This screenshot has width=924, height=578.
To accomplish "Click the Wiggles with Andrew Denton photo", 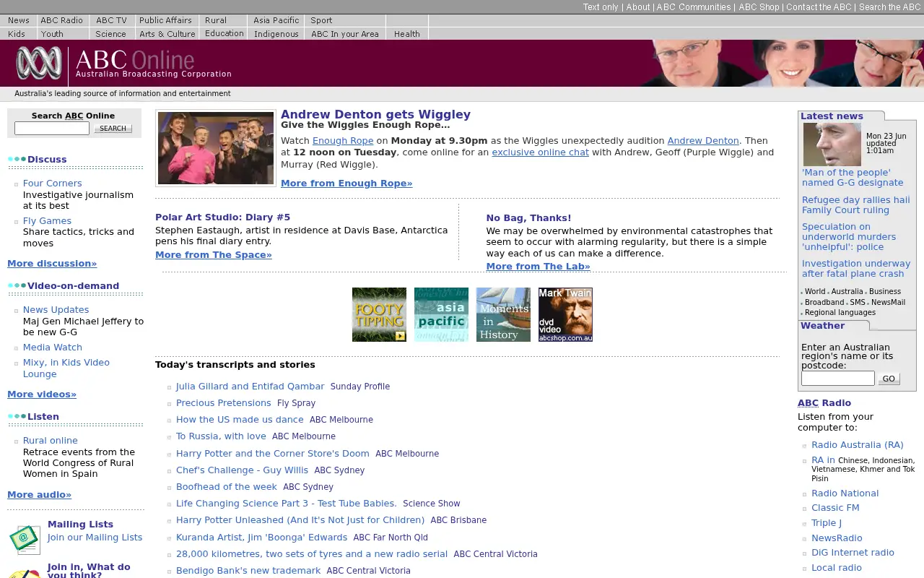I will click(216, 148).
